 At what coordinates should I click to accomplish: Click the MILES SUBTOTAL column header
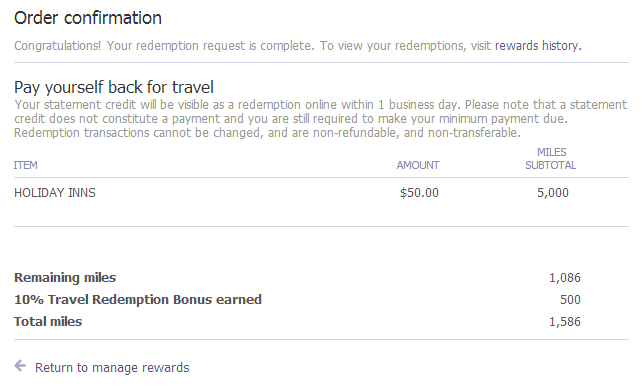pyautogui.click(x=551, y=159)
